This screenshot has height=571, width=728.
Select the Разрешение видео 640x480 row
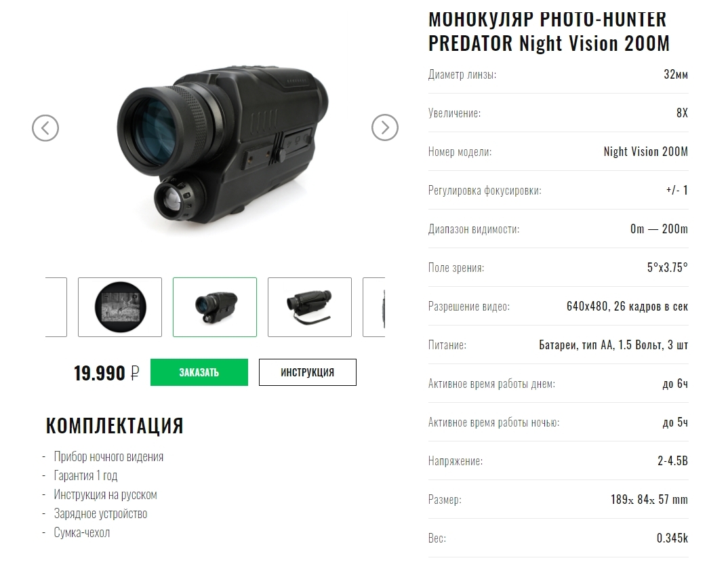(558, 306)
